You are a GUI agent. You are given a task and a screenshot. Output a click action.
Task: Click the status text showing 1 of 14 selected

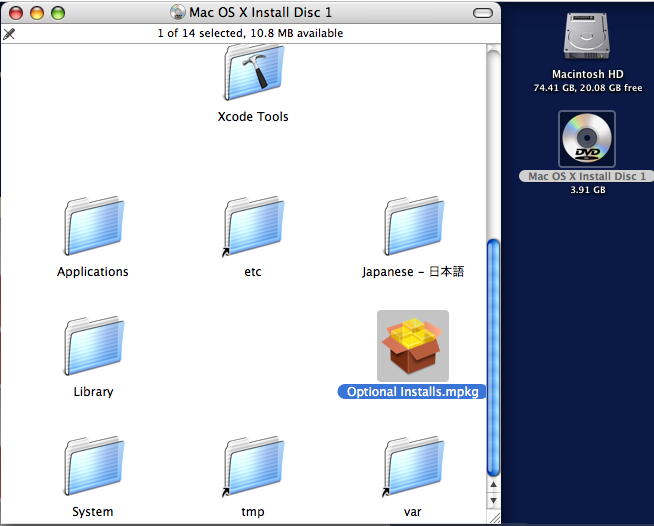coord(250,33)
